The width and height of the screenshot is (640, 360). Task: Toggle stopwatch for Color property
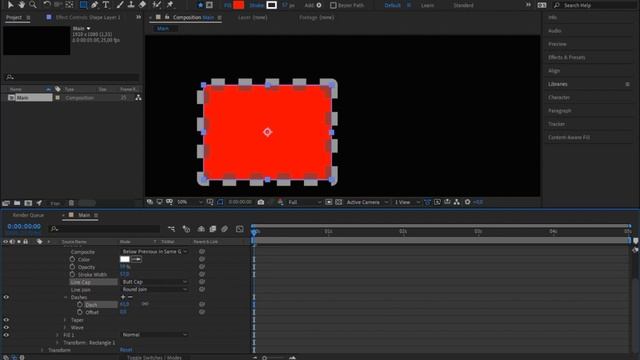point(72,259)
